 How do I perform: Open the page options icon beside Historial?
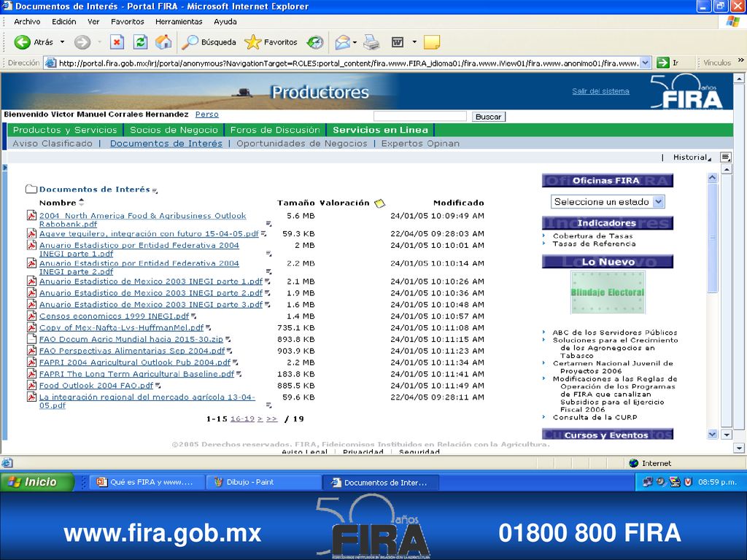[726, 157]
